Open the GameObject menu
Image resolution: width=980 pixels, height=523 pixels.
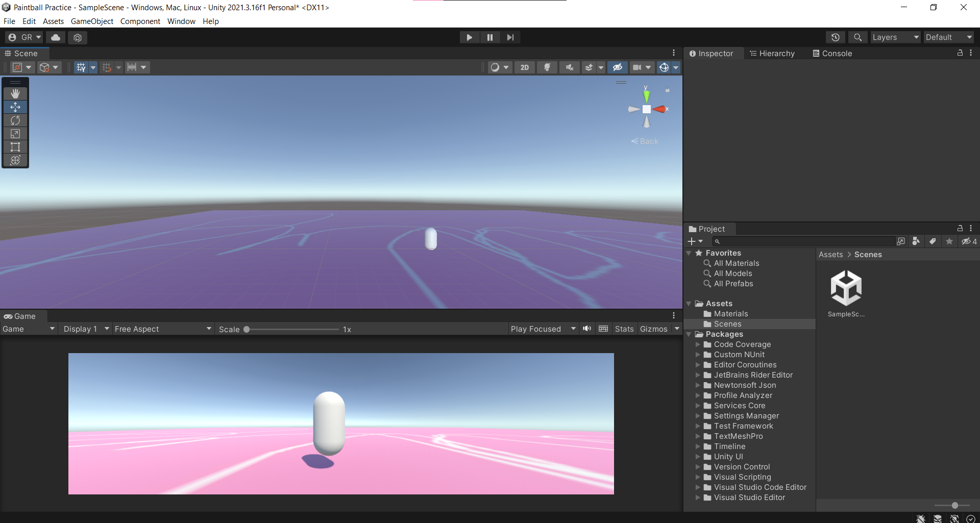click(92, 21)
